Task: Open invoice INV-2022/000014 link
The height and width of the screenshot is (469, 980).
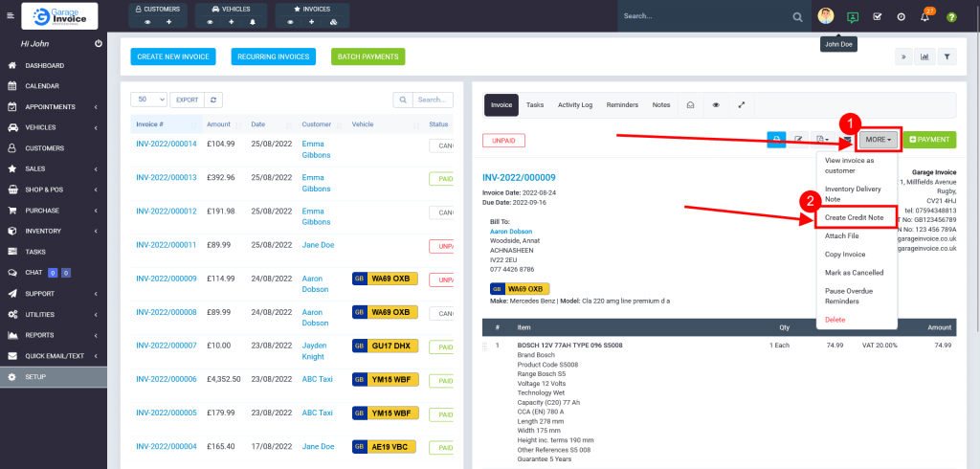Action: coord(166,144)
